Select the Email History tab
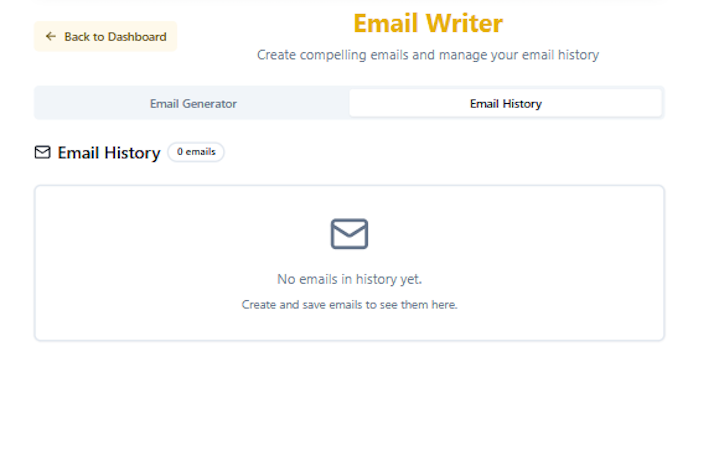This screenshot has height=450, width=715. click(x=505, y=103)
